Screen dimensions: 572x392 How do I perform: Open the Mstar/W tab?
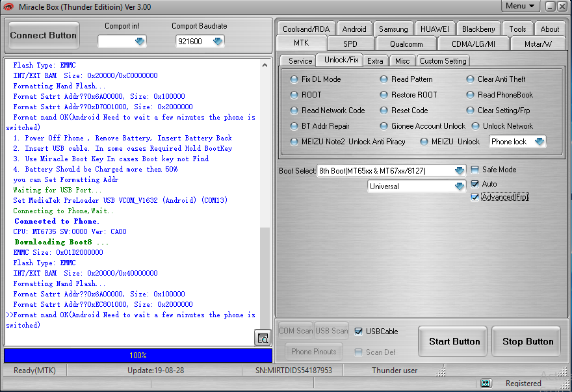[538, 44]
